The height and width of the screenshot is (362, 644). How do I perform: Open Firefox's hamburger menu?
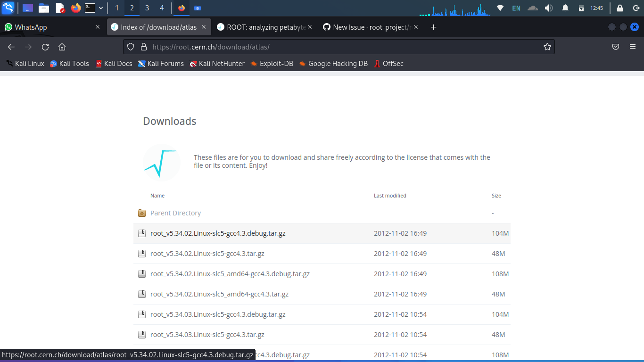tap(633, 47)
